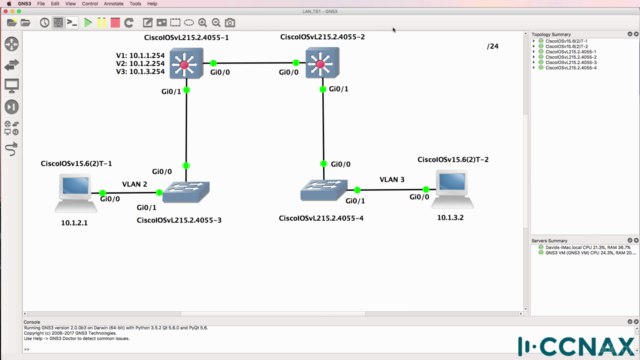The height and width of the screenshot is (360, 640).
Task: Float the Console panel
Action: click(x=630, y=322)
